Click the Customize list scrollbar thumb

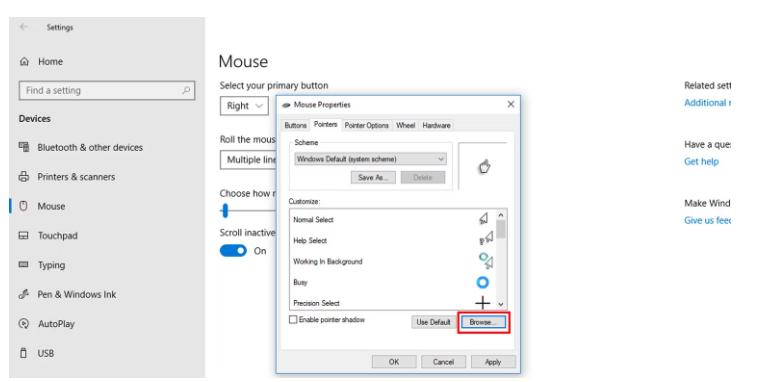501,229
